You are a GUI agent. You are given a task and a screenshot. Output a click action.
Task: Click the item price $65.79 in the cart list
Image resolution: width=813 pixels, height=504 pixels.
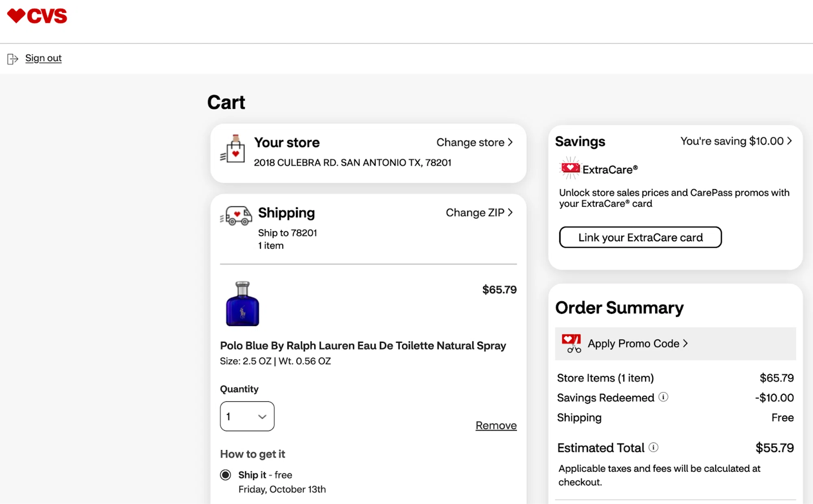click(500, 290)
